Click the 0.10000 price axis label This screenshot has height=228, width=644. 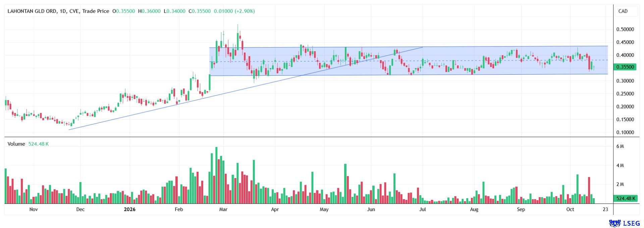(625, 133)
